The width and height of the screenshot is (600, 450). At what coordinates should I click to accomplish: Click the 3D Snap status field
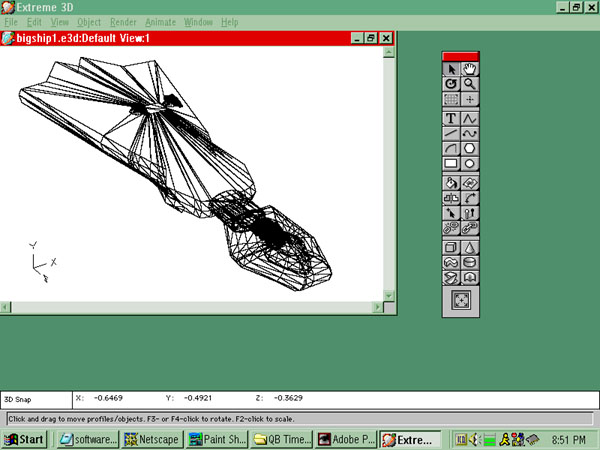click(x=36, y=398)
